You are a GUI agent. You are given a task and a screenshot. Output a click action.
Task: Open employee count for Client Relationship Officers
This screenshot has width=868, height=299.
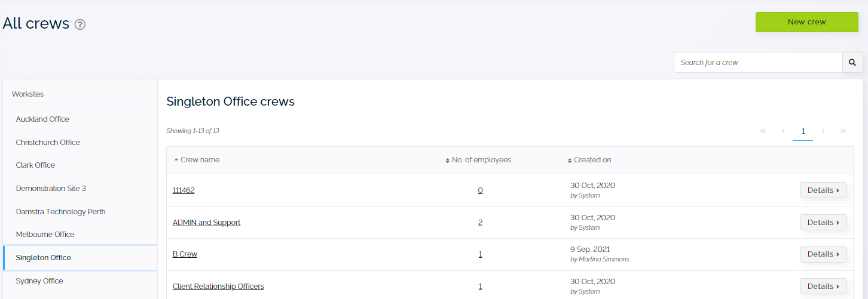pos(480,286)
